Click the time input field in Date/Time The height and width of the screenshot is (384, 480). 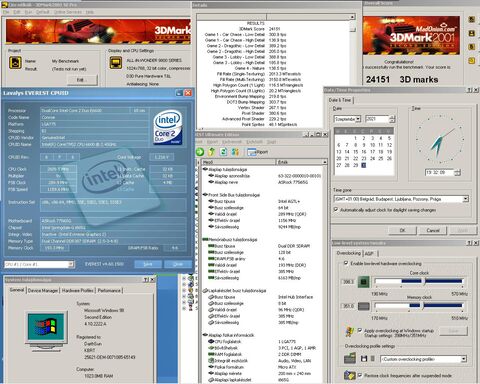[440, 172]
